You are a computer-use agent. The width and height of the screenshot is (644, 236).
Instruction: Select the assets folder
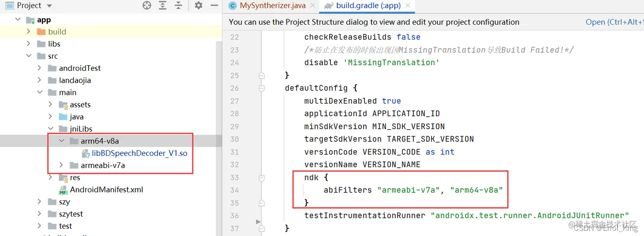pyautogui.click(x=80, y=104)
